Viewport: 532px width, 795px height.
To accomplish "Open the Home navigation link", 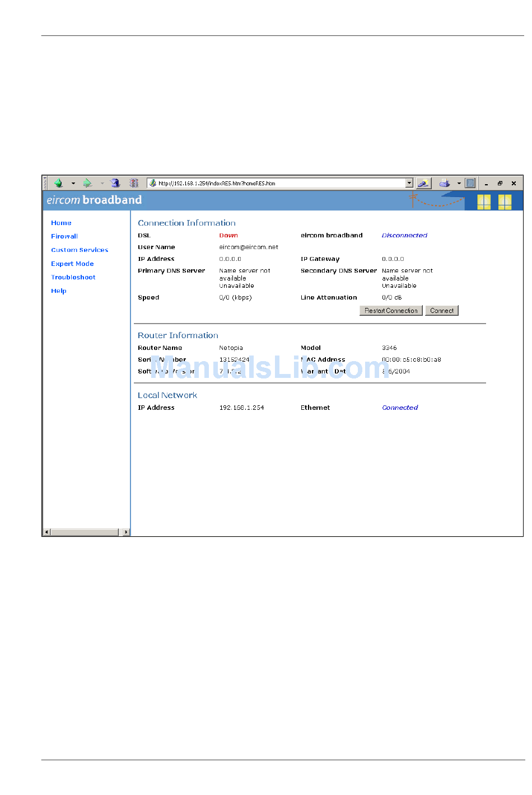I will (61, 223).
